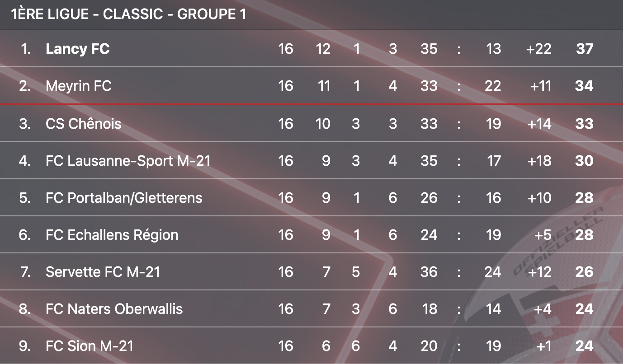The image size is (623, 364).
Task: Click the 1ère Ligue Classic Groupe 1 header
Action: click(x=128, y=14)
